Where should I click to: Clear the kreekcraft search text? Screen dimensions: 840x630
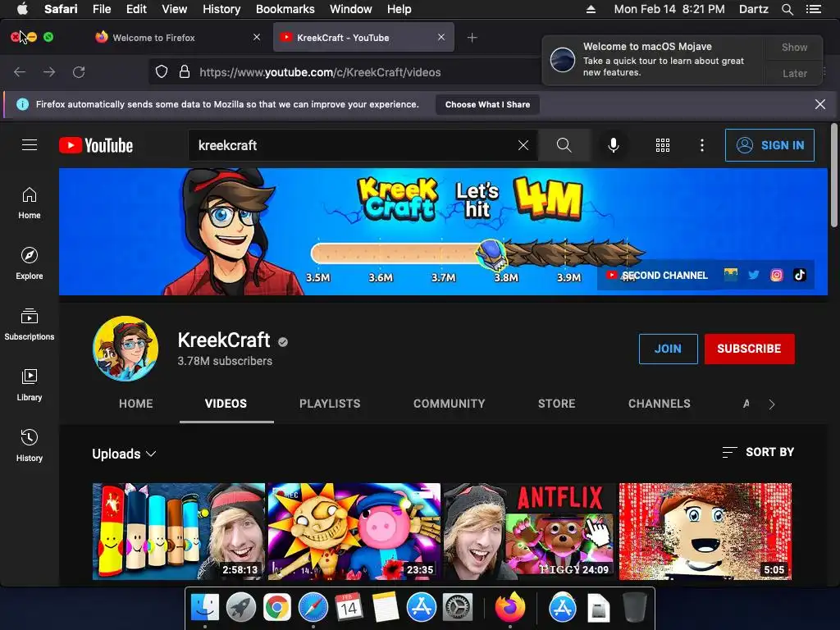[x=523, y=145]
